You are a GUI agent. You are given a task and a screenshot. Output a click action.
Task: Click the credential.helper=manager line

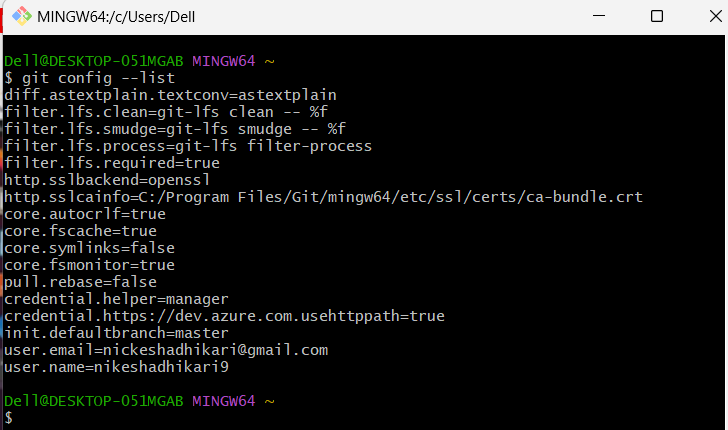pyautogui.click(x=116, y=299)
